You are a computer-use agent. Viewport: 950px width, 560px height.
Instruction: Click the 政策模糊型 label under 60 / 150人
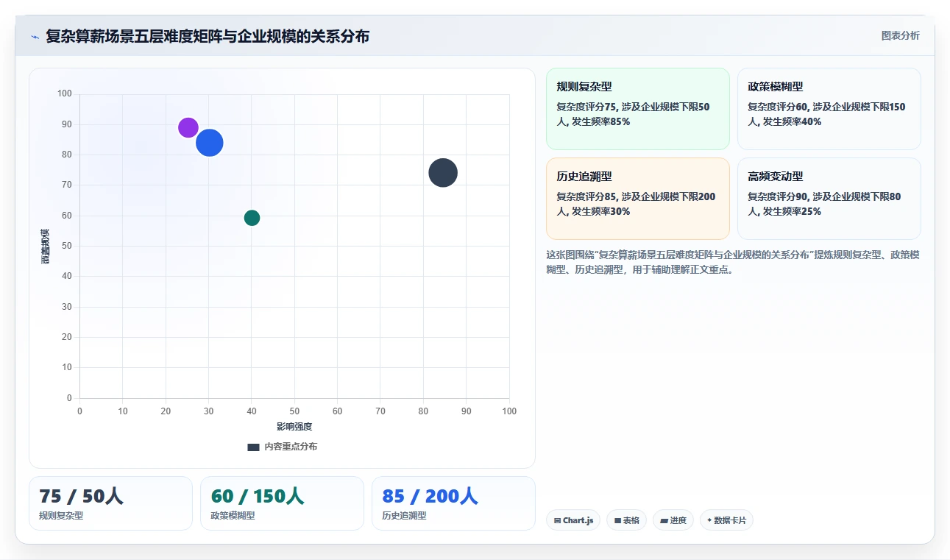pos(233,516)
